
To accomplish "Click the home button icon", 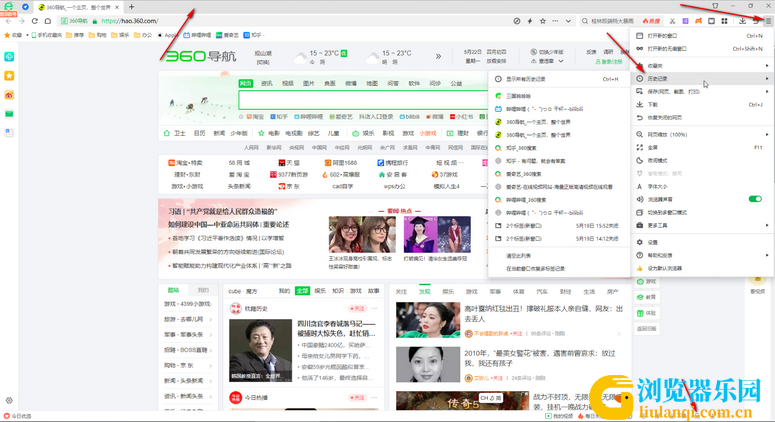I will tap(48, 21).
